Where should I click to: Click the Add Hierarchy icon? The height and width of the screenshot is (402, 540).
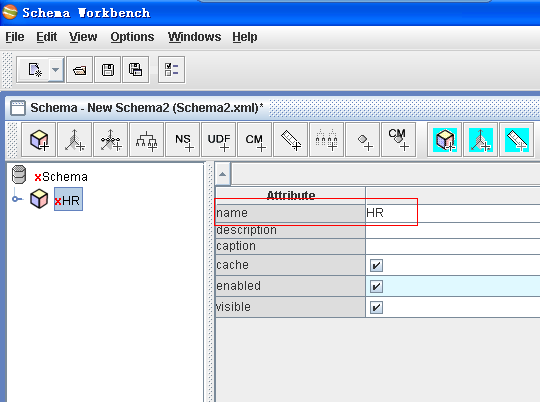(146, 140)
